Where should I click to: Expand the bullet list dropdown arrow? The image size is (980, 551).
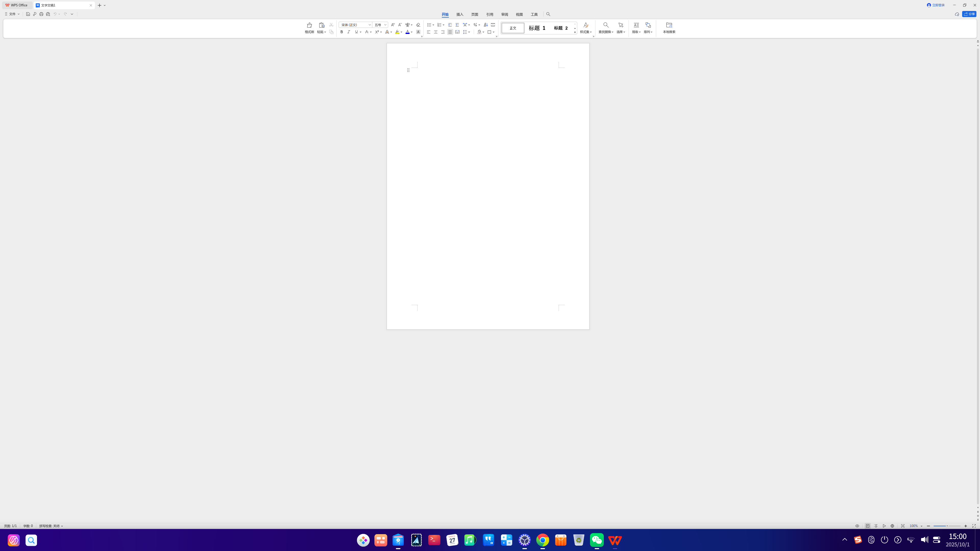(x=433, y=25)
